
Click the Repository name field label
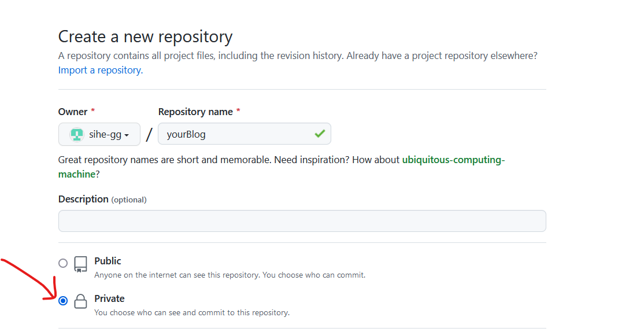click(x=195, y=112)
